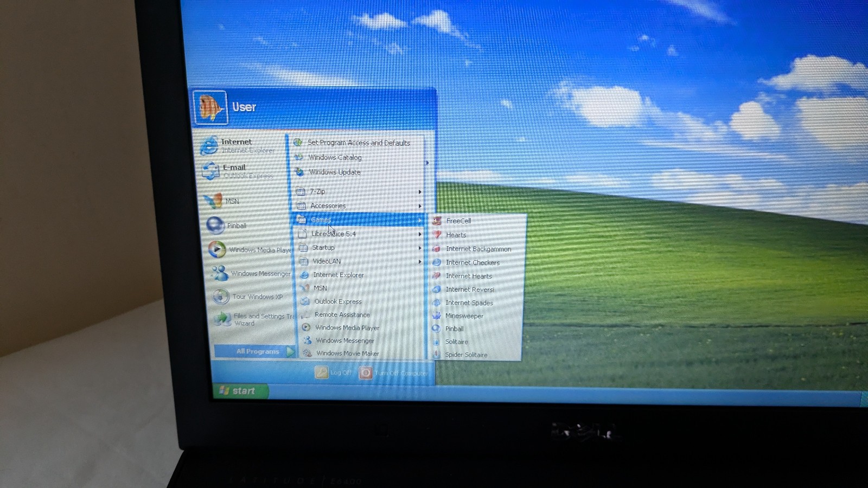
Task: Expand the VideoLAN submenu arrow
Action: (420, 261)
